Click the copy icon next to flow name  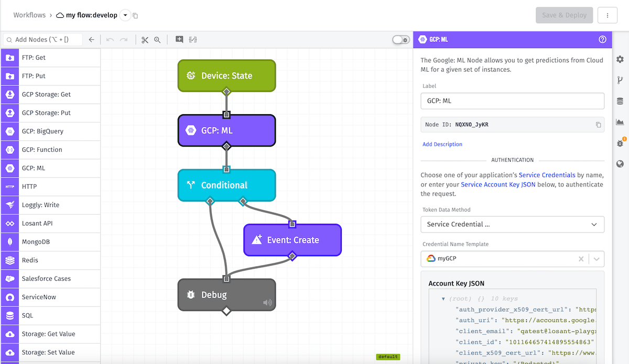coord(135,16)
